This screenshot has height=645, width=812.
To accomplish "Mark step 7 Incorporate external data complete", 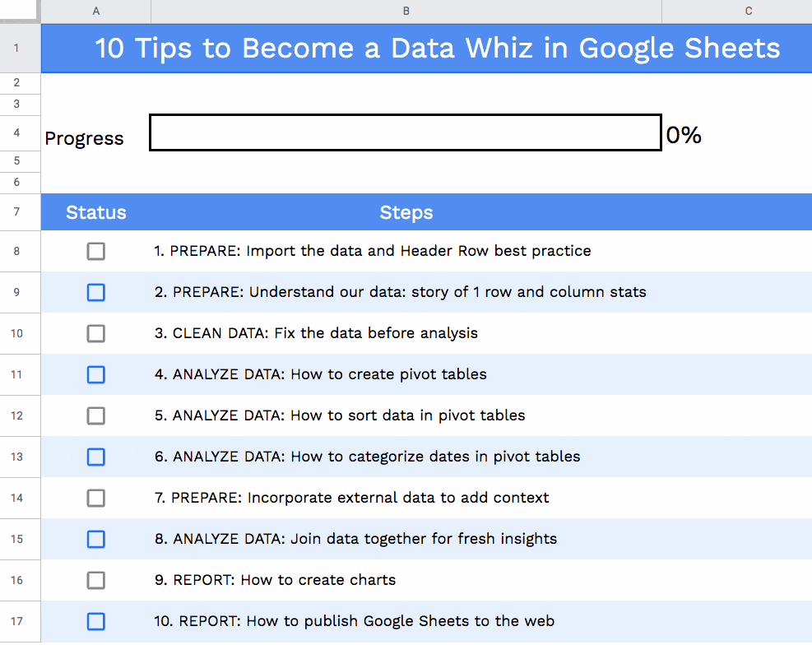I will (x=96, y=498).
